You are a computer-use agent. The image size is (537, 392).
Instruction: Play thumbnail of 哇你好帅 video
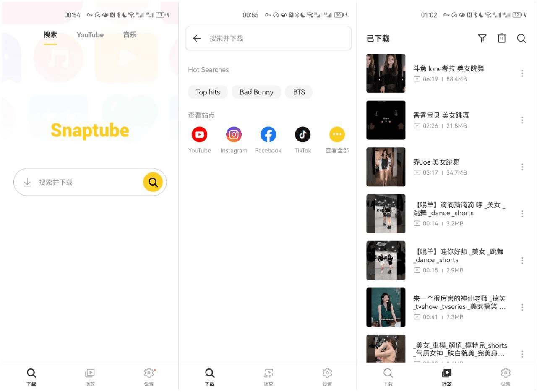(x=386, y=261)
